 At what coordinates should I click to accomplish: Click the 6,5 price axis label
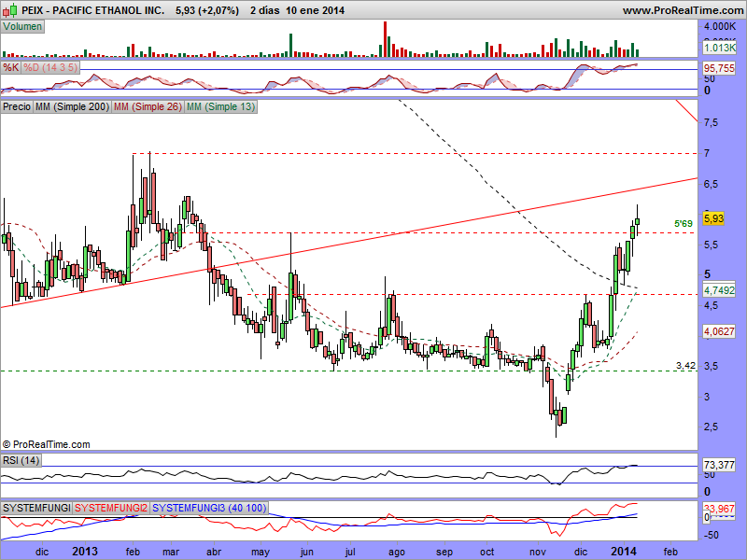tap(711, 184)
